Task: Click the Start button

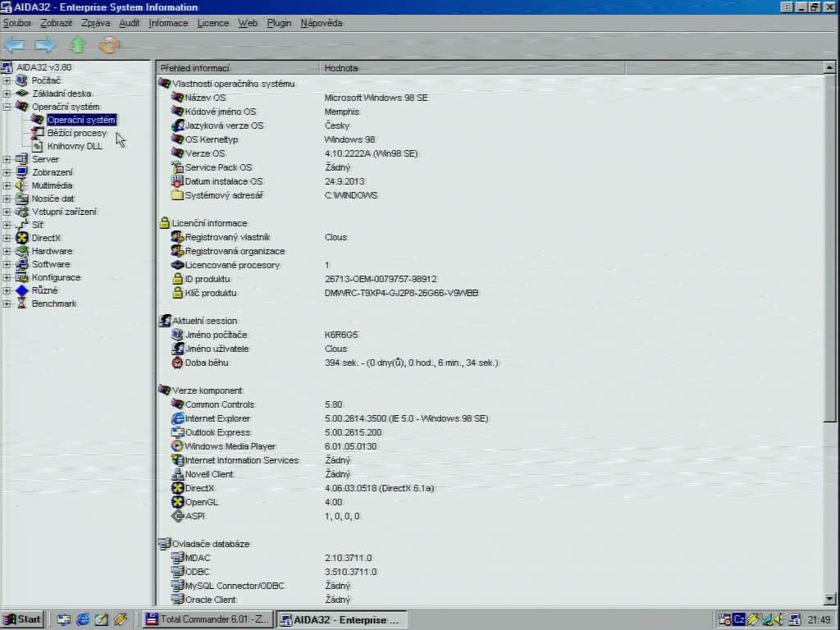Action: click(x=22, y=619)
